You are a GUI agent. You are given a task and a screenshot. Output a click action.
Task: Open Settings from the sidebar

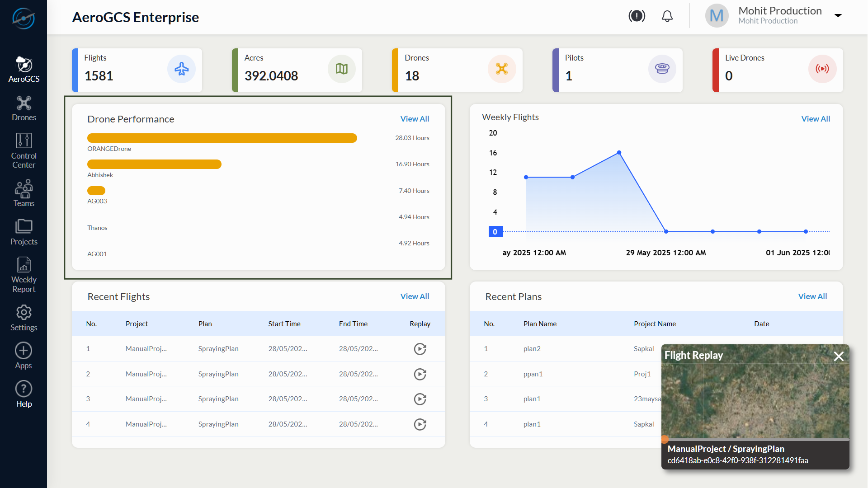[x=24, y=318]
